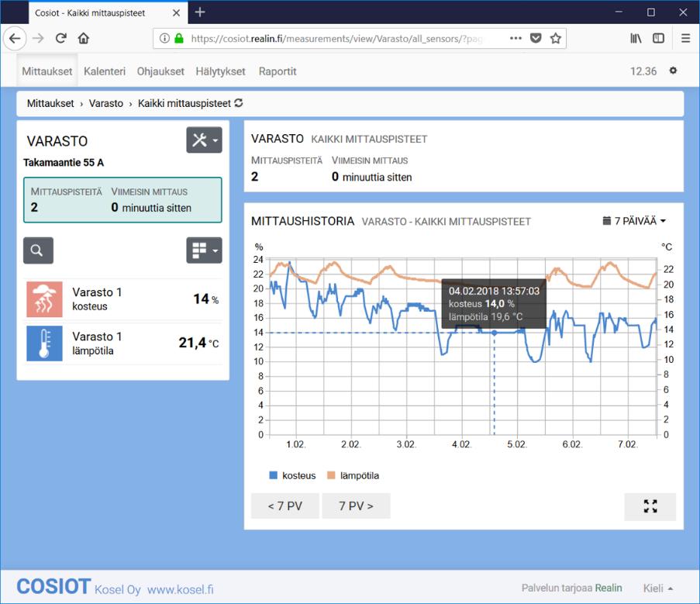Screen dimensions: 700x604
Task: Maximize the browser window
Action: pos(651,12)
